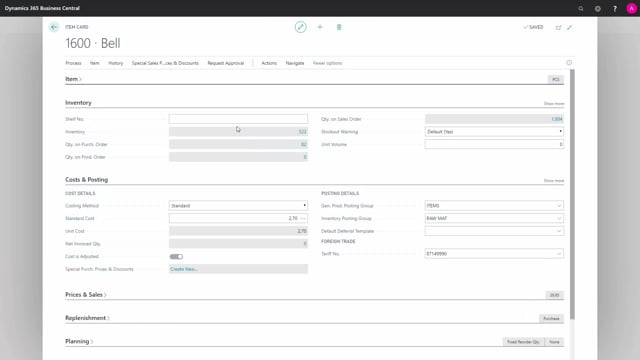The height and width of the screenshot is (360, 640).
Task: Click Purchase summary on Replenishment fasttab
Action: [x=551, y=318]
